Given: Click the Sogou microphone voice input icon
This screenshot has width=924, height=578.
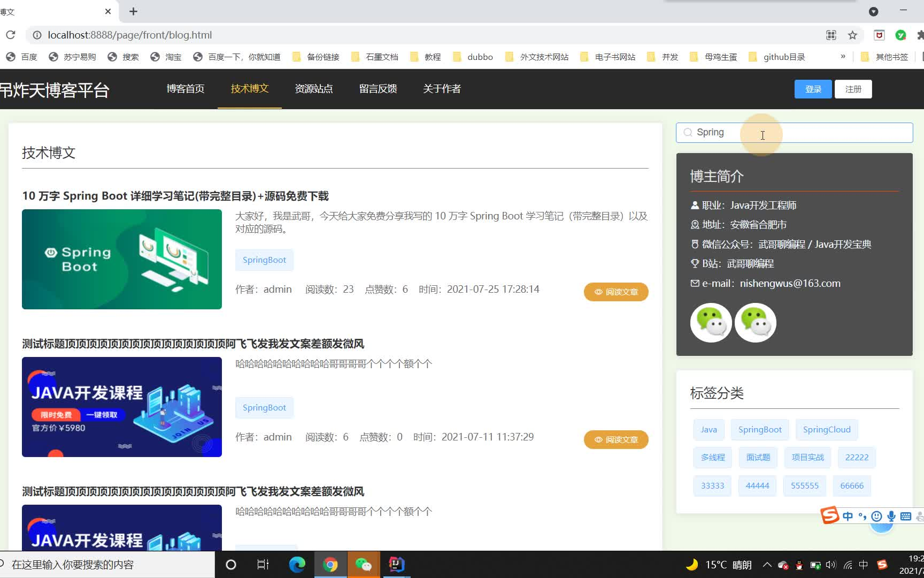Looking at the screenshot, I should point(891,516).
